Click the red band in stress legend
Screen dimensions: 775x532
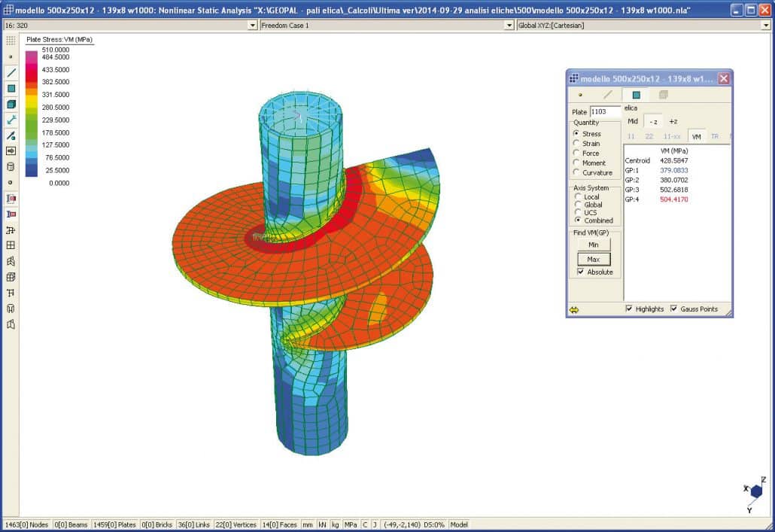coord(31,78)
